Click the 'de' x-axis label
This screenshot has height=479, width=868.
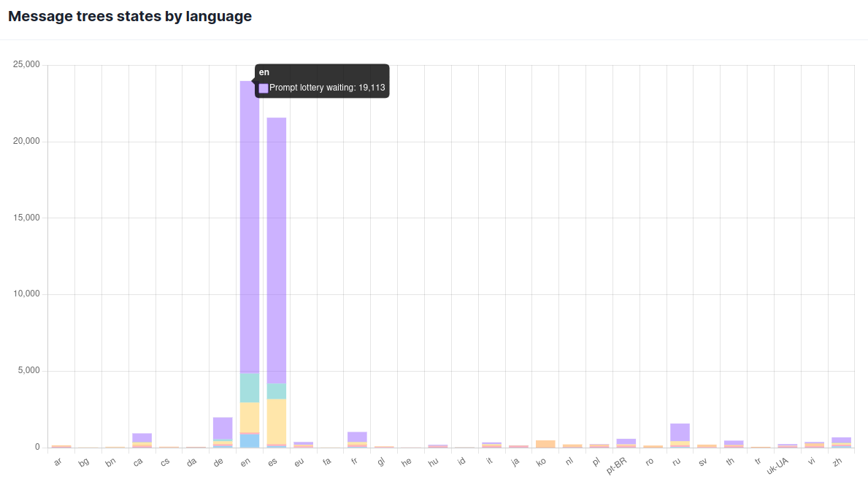tap(219, 461)
